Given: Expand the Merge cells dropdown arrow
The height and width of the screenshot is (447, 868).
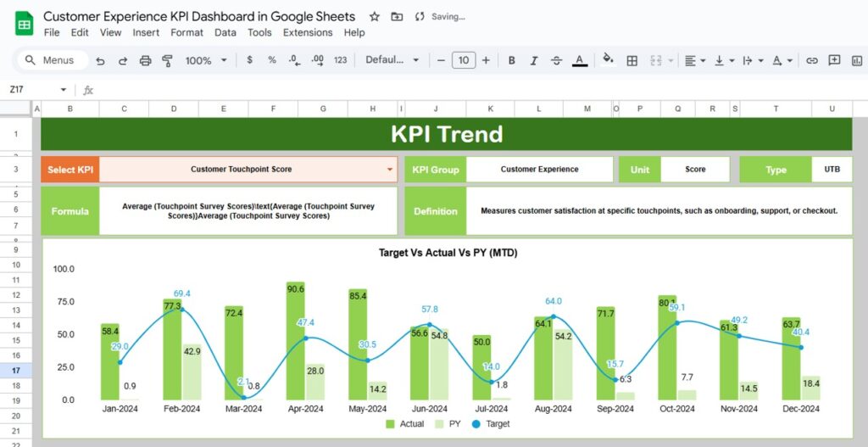Looking at the screenshot, I should tap(671, 60).
